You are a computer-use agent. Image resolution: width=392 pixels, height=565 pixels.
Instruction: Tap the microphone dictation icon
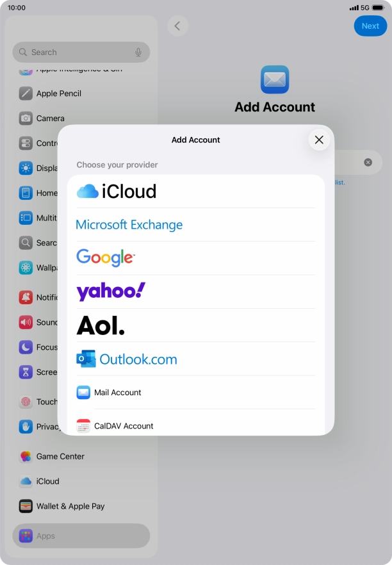pyautogui.click(x=138, y=53)
